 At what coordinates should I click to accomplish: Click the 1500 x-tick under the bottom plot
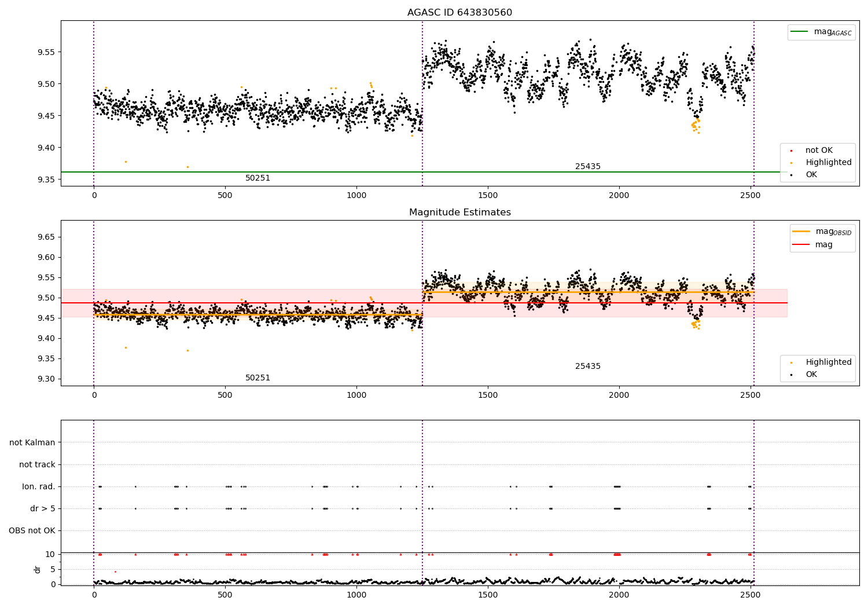[488, 595]
